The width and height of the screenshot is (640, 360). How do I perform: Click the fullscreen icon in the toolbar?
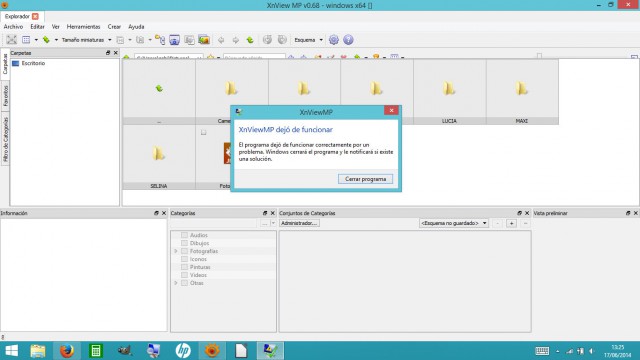coord(11,40)
